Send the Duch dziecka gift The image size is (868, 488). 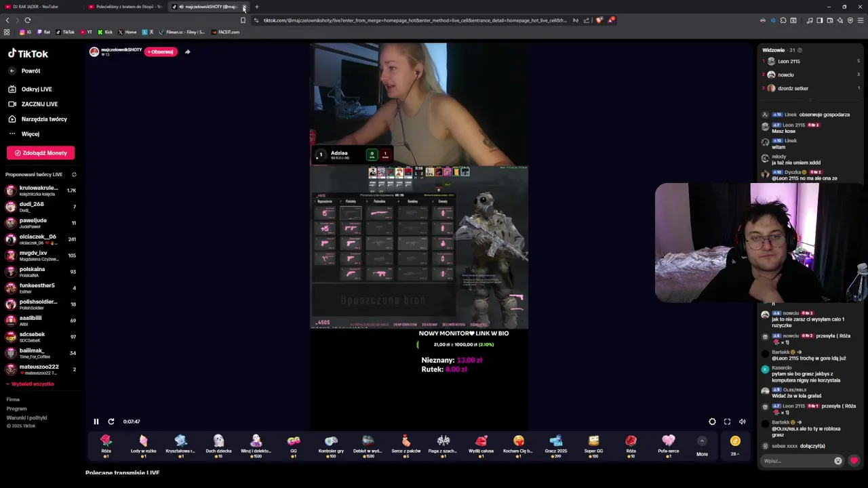[x=218, y=446]
